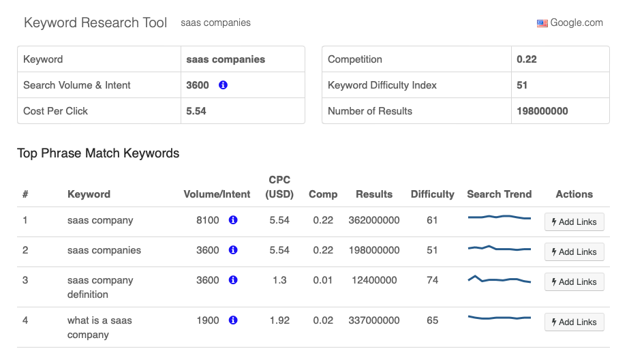Click info icon beside 1900 volume
The width and height of the screenshot is (644, 351).
[233, 320]
